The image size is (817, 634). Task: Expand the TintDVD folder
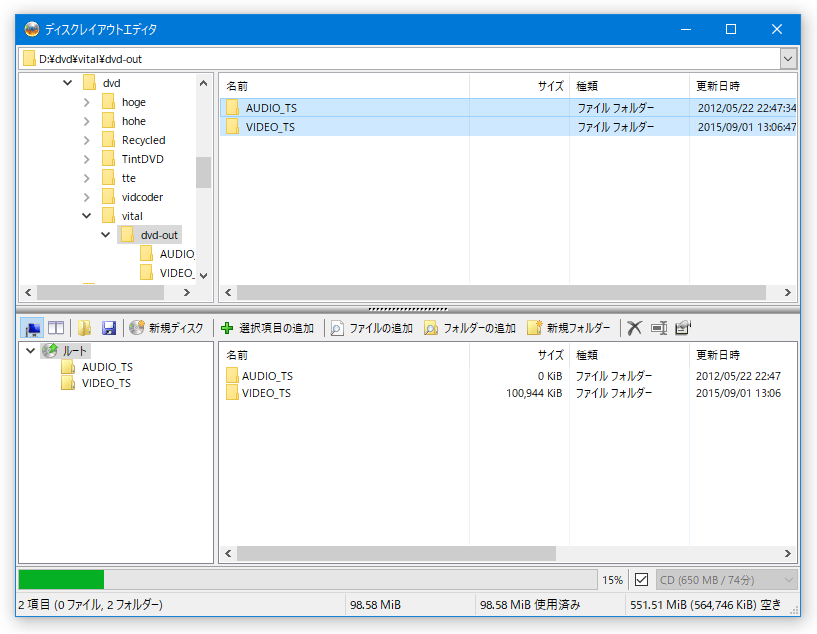point(86,159)
